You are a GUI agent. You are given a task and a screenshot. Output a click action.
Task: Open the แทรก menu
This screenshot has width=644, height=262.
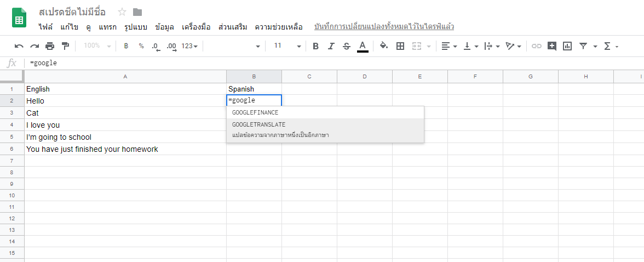point(107,27)
